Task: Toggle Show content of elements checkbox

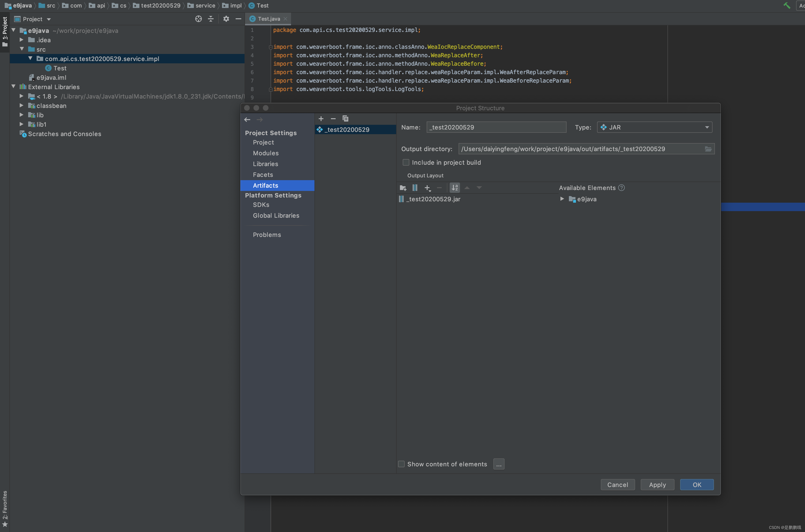Action: (402, 464)
